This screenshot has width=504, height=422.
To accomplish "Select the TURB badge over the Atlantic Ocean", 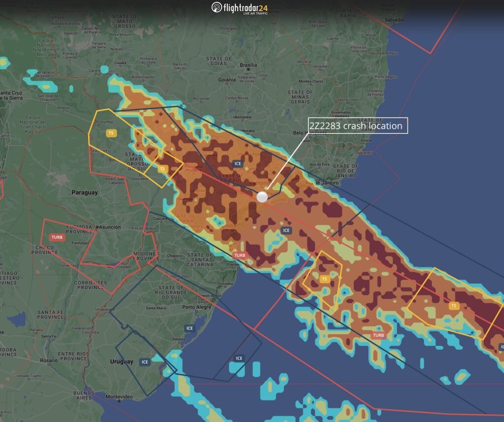I will click(x=378, y=335).
